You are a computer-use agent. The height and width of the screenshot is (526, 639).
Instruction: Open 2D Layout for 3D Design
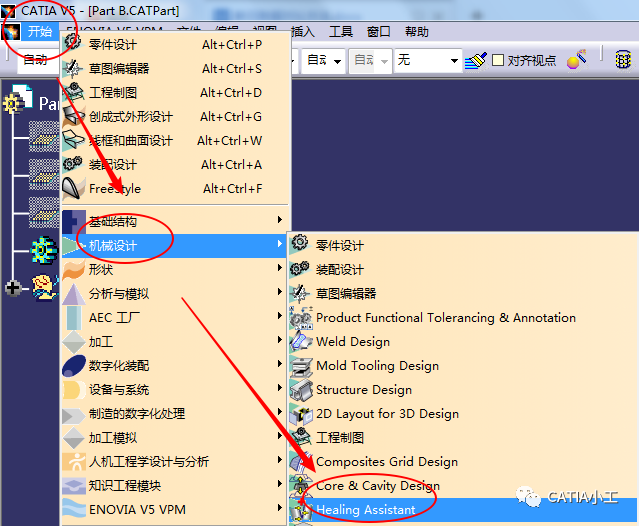pyautogui.click(x=463, y=414)
